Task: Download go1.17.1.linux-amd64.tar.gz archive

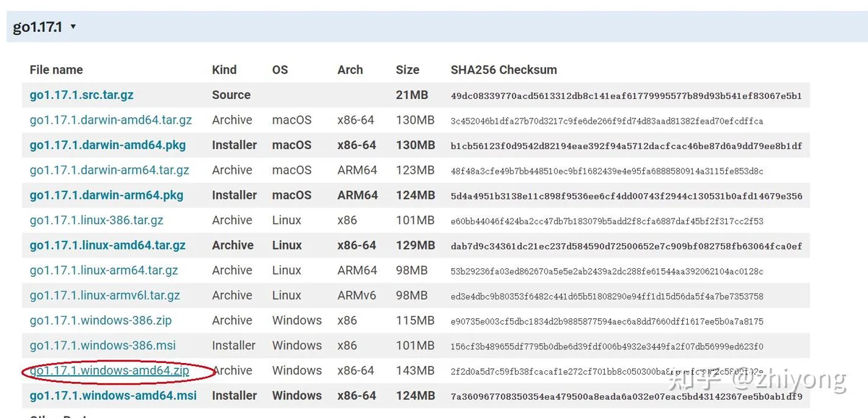Action: tap(108, 245)
